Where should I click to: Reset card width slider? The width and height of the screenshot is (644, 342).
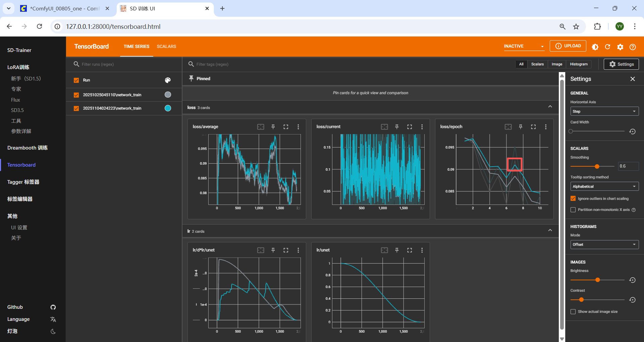633,131
